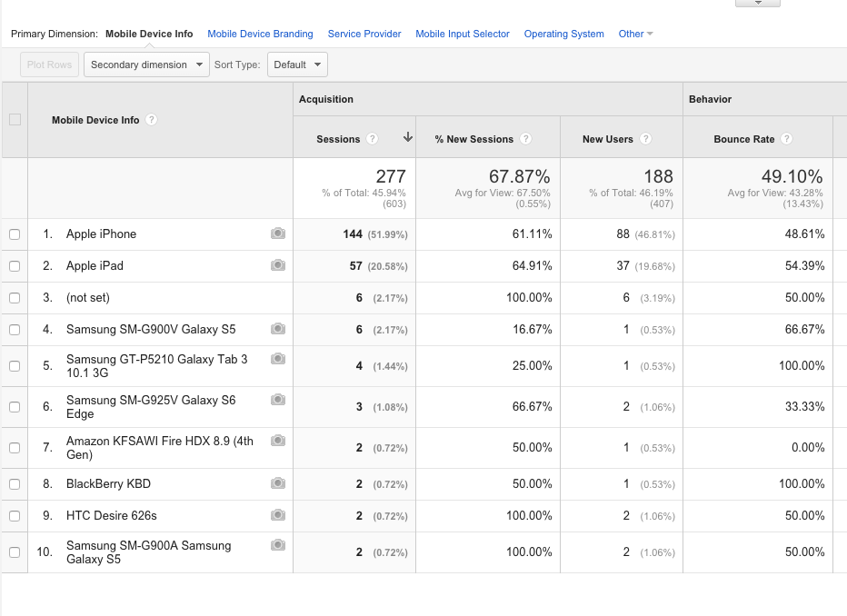
Task: Click BlackBerry KBD device name
Action: (108, 483)
